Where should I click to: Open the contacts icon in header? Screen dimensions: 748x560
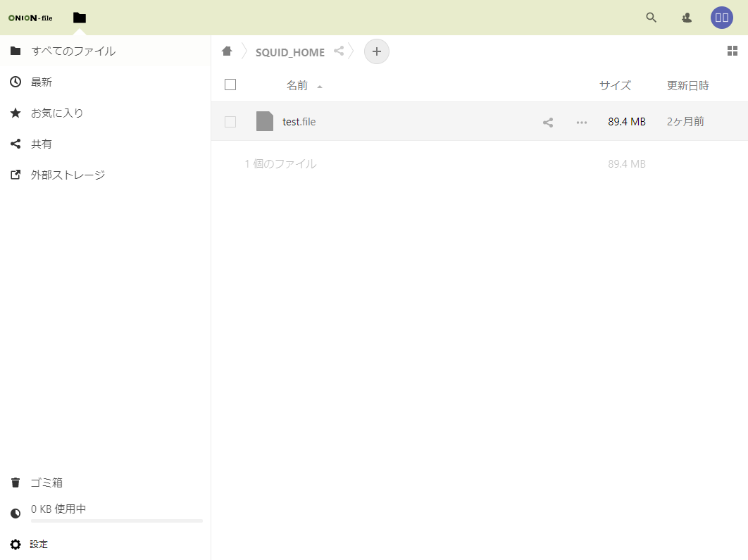(x=687, y=18)
